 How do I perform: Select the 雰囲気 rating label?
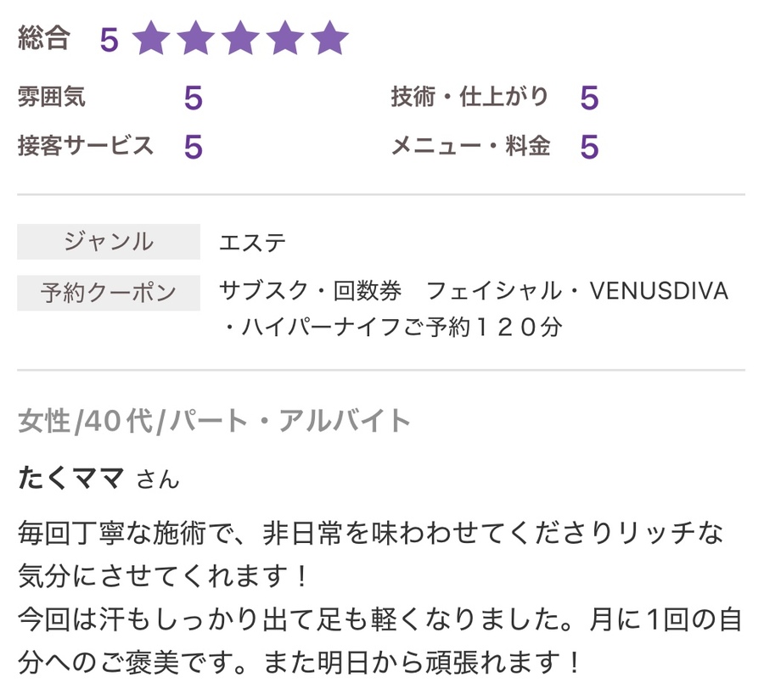click(x=52, y=98)
